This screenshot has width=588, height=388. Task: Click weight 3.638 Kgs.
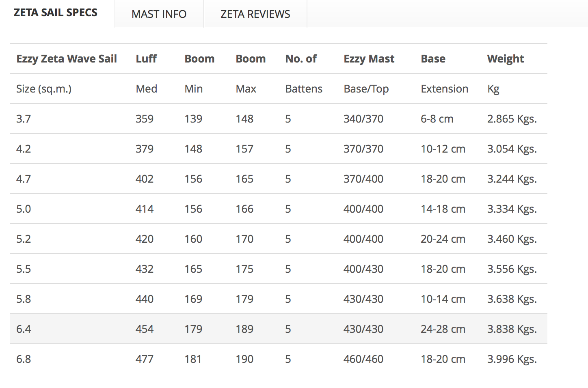click(x=512, y=299)
